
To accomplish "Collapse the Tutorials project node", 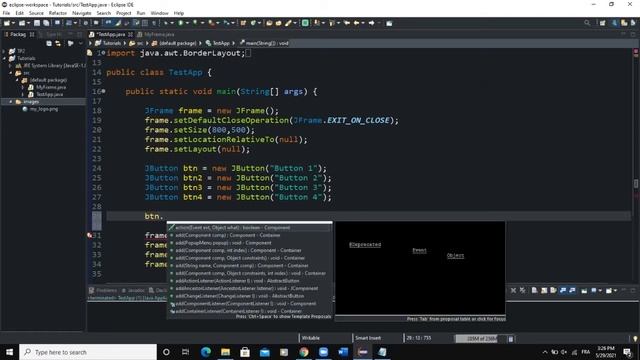I will (4, 58).
